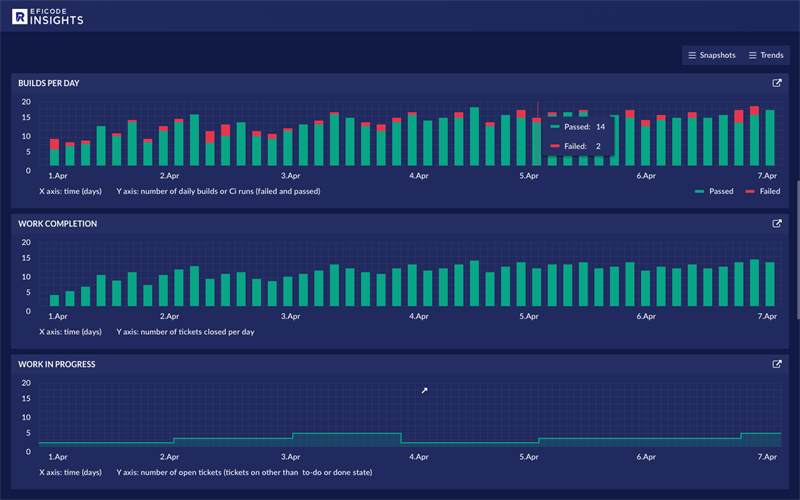
Task: Toggle the Passed series in chart legend
Action: point(714,191)
